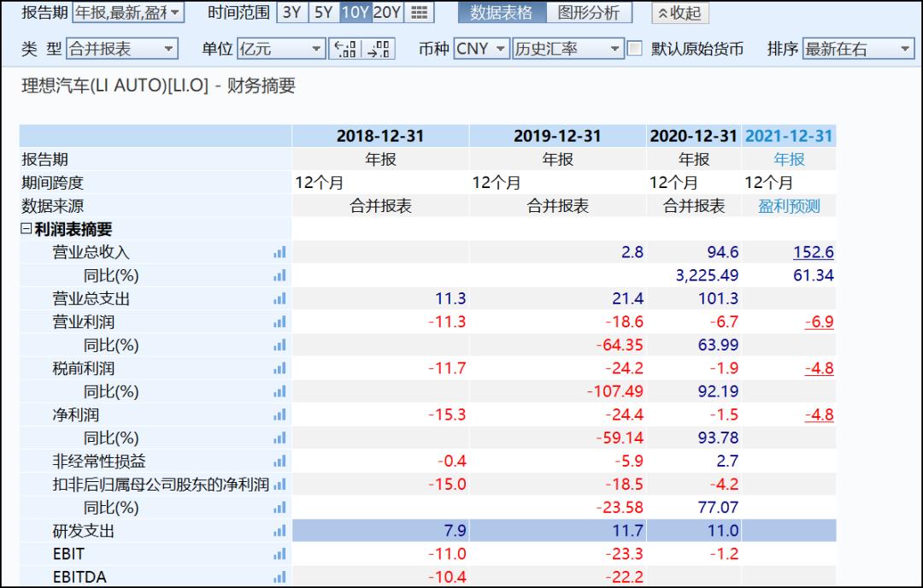
Task: Select the 3Y time range
Action: click(x=292, y=12)
